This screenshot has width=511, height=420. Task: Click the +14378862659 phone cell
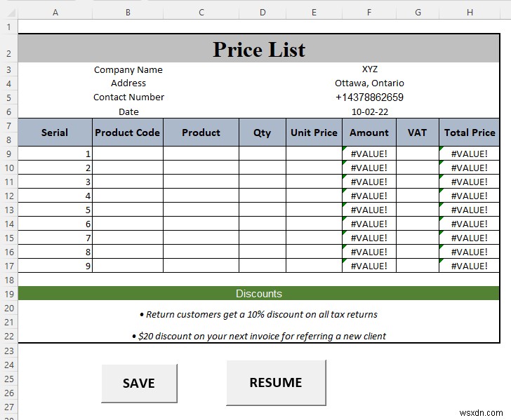(x=369, y=97)
